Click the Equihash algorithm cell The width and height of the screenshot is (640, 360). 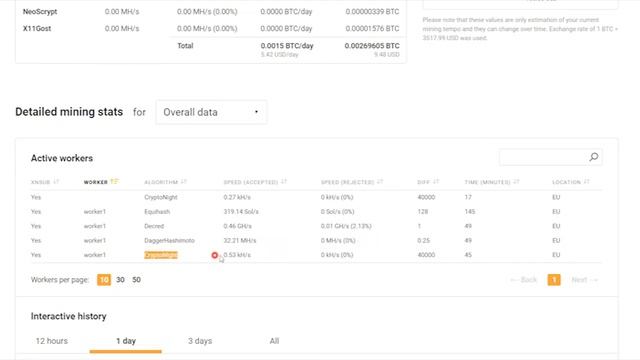pos(157,212)
